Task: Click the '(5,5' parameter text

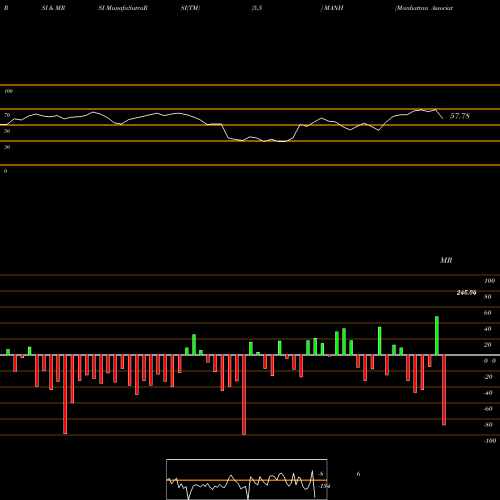Action: (257, 8)
